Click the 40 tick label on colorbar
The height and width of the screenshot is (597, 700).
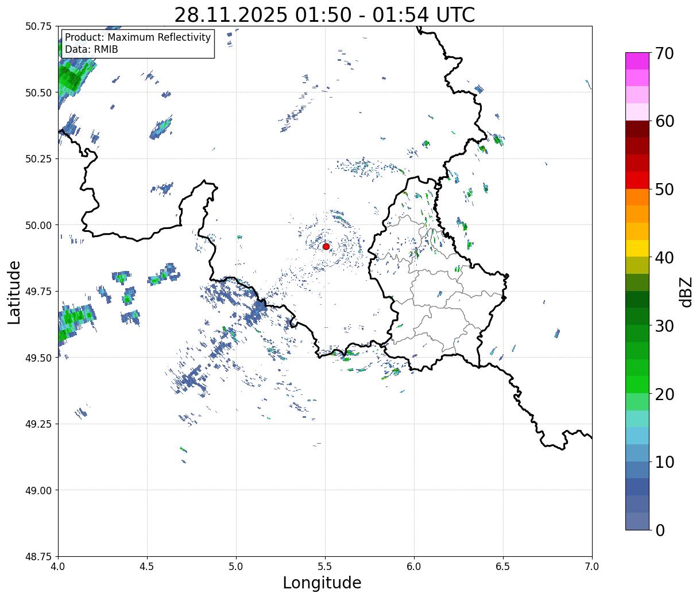click(664, 257)
